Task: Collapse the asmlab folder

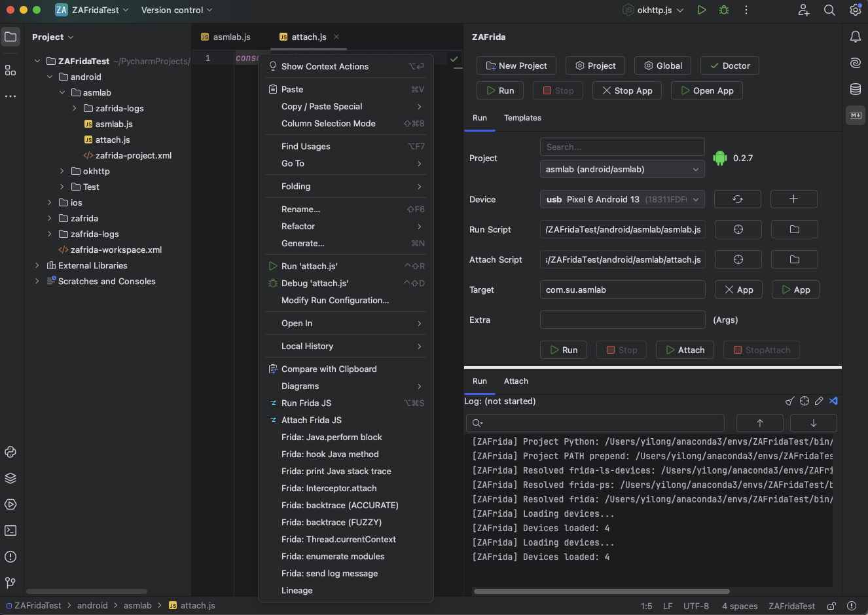Action: 62,92
